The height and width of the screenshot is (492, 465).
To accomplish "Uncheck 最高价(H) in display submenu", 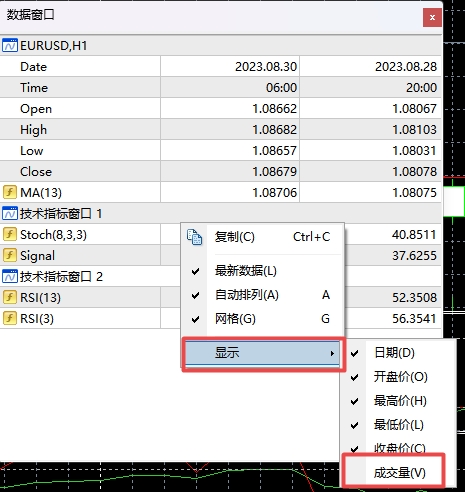I will pos(398,401).
